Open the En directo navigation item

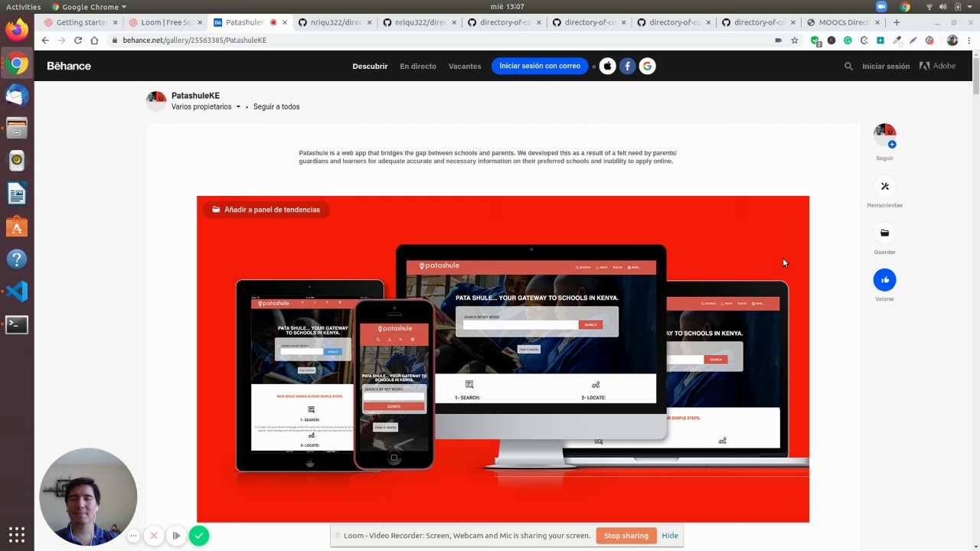418,66
